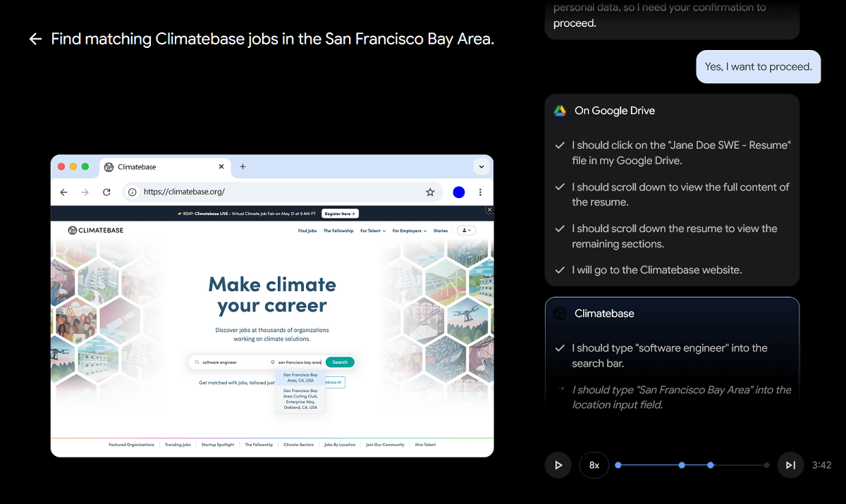Click step about typing San Francisco Bay Area
This screenshot has height=504, width=846.
click(x=682, y=398)
